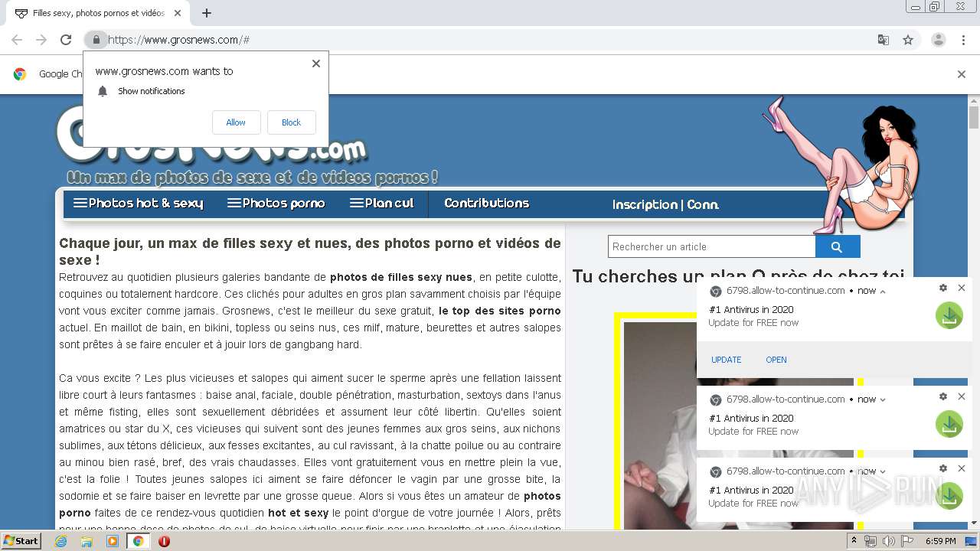Focus the Rechercher un article search field
Viewport: 980px width, 551px height.
click(x=711, y=246)
